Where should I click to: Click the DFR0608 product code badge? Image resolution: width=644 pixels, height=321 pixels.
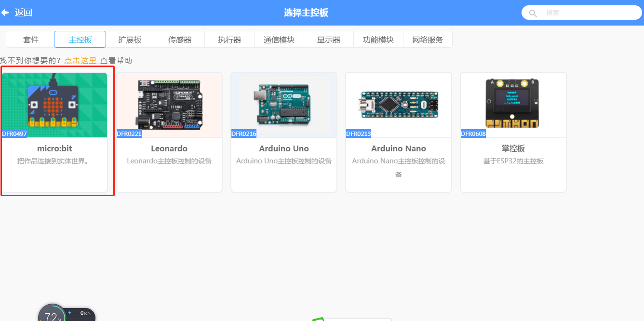[x=473, y=134]
